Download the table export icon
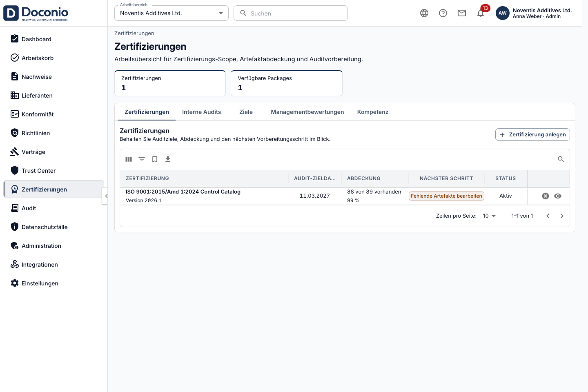Viewport: 588px width, 392px height. (168, 159)
